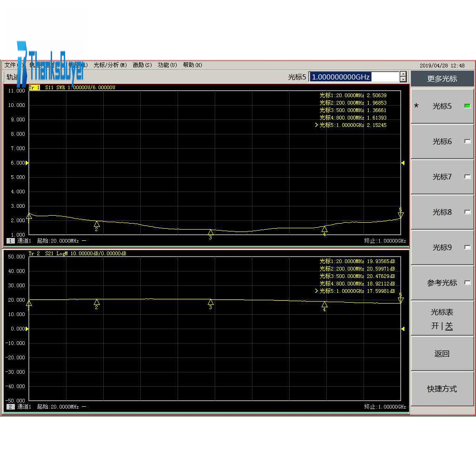Image resolution: width=476 pixels, height=476 pixels.
Task: Click right reference level arrow on the S21 plot
Action: click(x=403, y=329)
